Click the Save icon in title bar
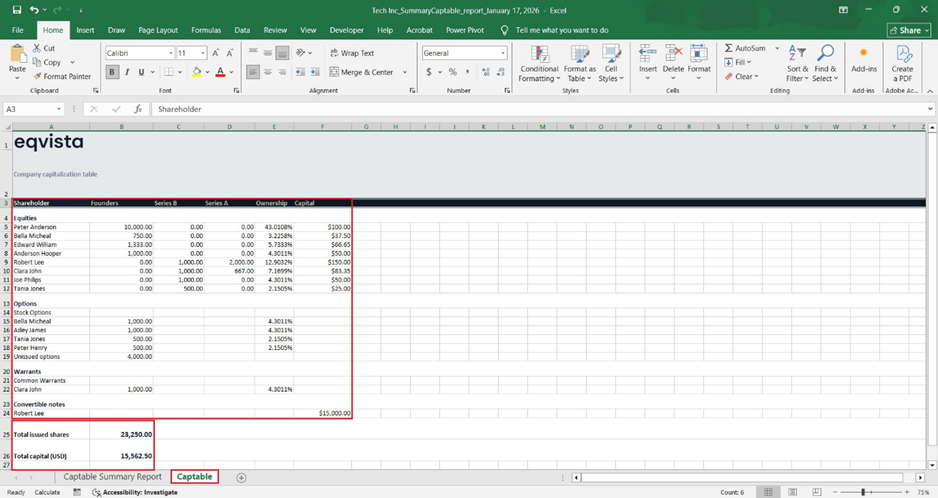This screenshot has width=938, height=498. coord(17,10)
